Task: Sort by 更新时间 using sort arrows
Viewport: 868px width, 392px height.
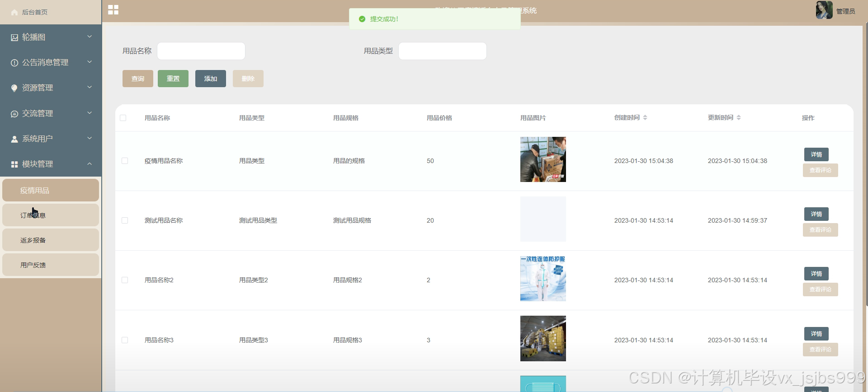Action: pos(739,117)
